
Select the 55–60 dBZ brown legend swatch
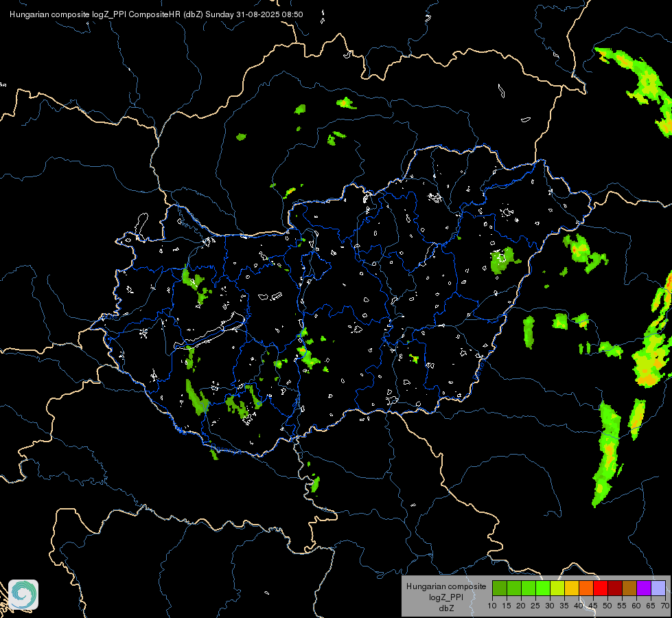(629, 588)
